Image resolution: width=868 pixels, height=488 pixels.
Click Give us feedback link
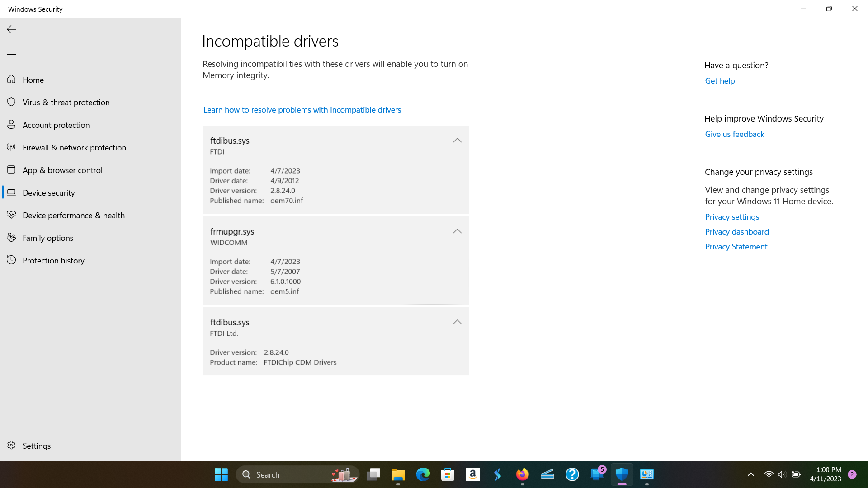pyautogui.click(x=735, y=134)
